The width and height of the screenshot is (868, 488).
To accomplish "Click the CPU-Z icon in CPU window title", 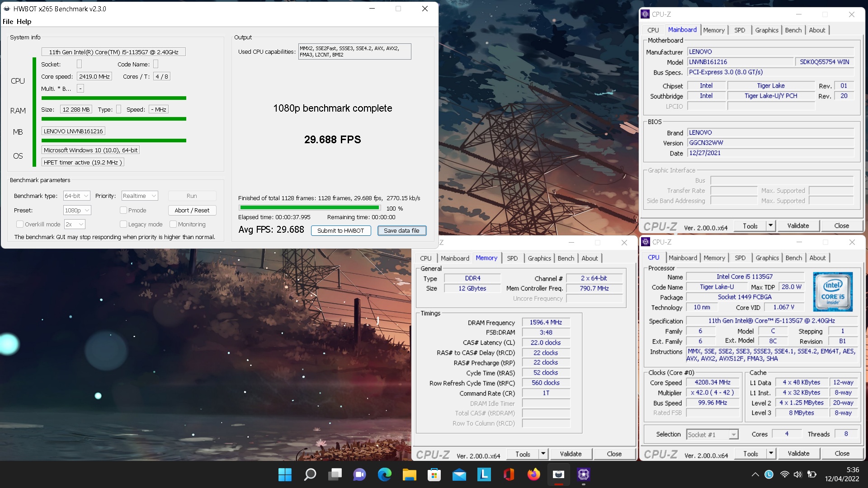I will point(646,242).
